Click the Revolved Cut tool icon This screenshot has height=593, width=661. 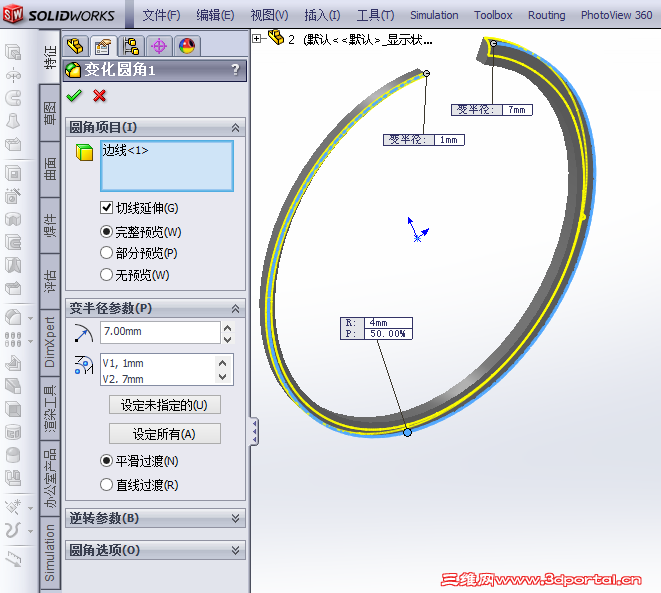coord(13,219)
